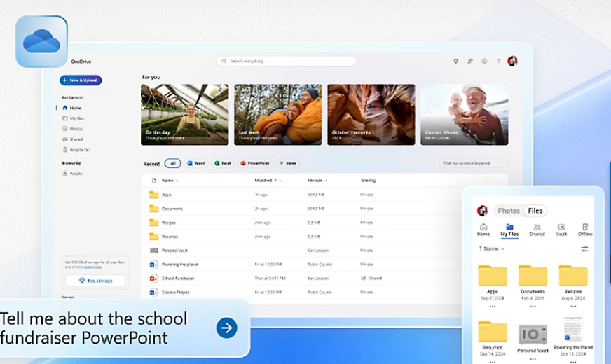The image size is (611, 364).
Task: Filter recent files by PowerPoint
Action: coord(255,163)
